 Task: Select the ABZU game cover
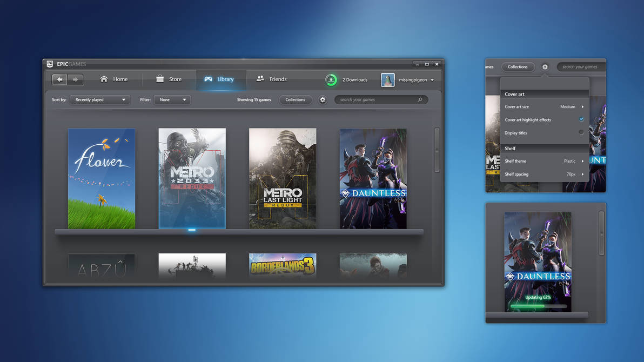click(x=102, y=266)
